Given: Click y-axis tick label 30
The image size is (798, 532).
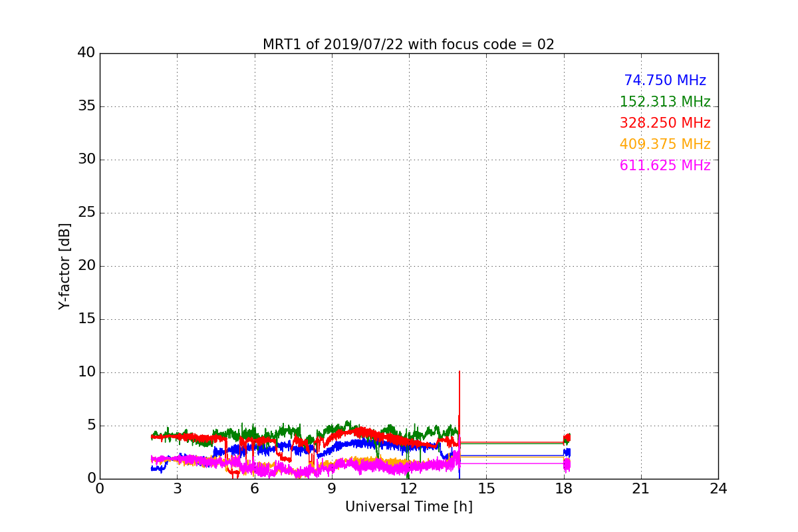Looking at the screenshot, I should pos(86,160).
